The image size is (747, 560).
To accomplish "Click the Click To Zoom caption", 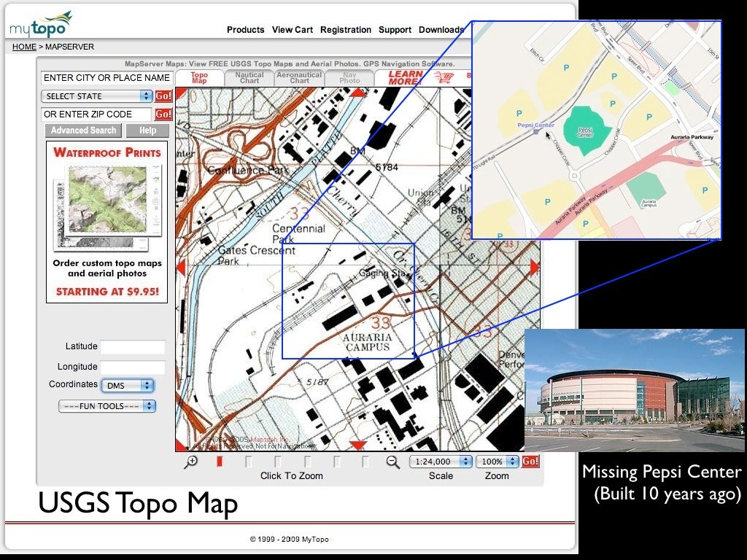I will 292,475.
